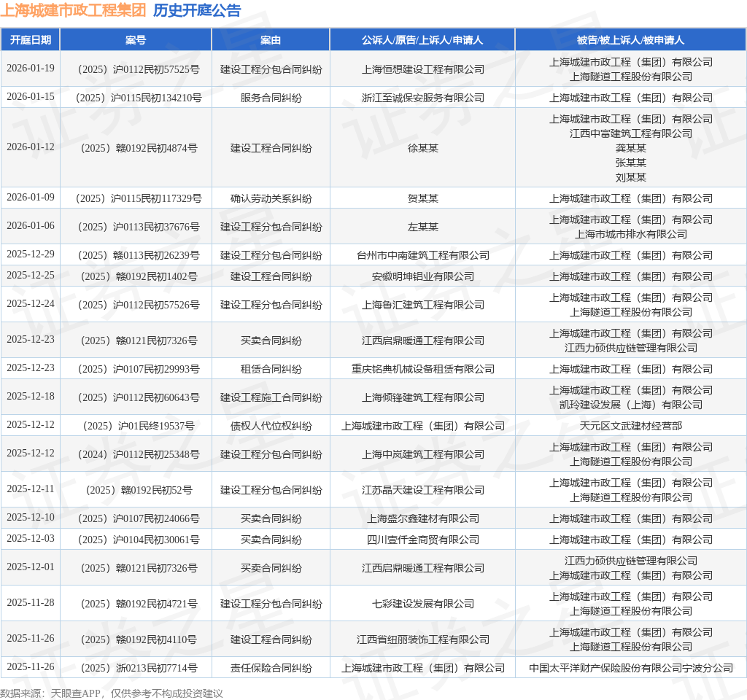Click case number (2025)沪0113民初37676号
Viewport: 747px width, 700px height.
pyautogui.click(x=136, y=227)
